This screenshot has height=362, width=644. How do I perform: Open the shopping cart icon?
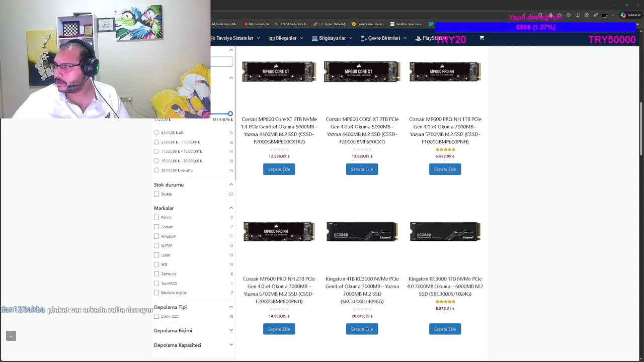point(481,38)
